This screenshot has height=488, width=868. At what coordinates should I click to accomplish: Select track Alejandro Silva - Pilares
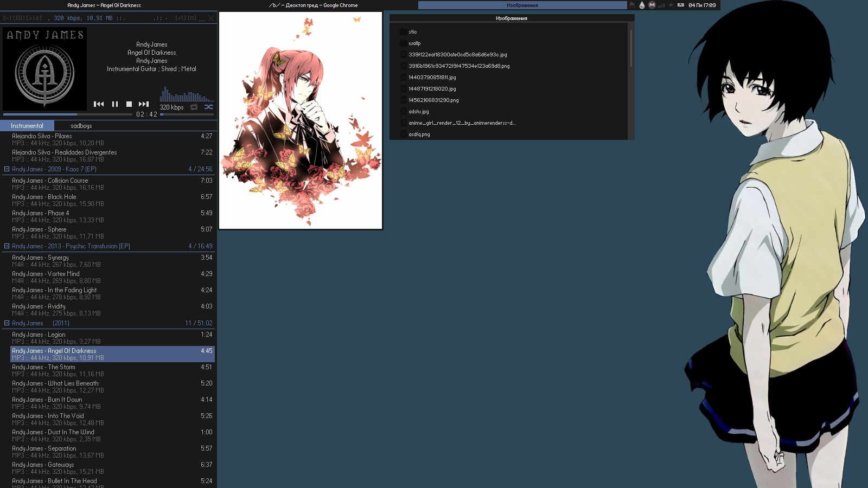112,139
